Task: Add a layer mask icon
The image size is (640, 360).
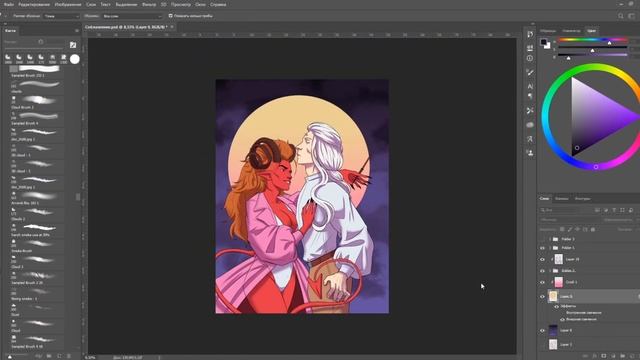Action: [604, 356]
